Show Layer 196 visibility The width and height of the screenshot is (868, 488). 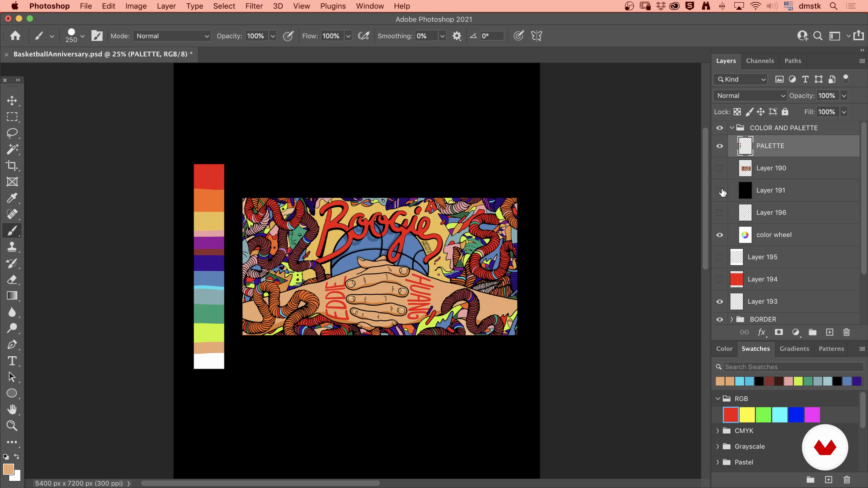(719, 213)
